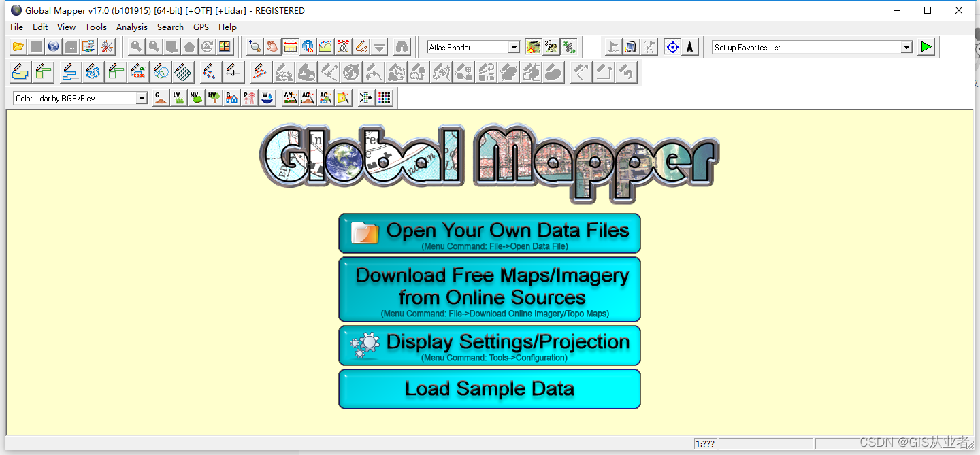
Task: Click the Open Data File folder icon
Action: tap(18, 47)
